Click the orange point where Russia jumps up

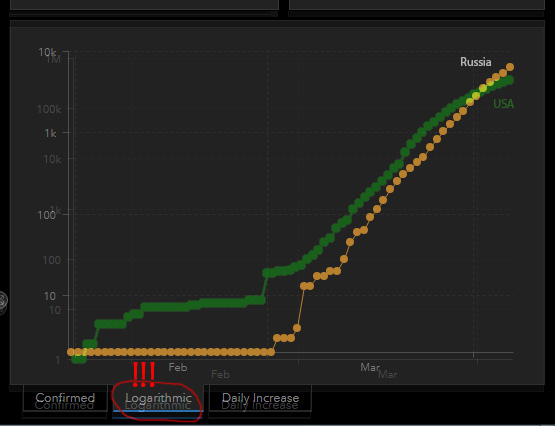tap(304, 286)
